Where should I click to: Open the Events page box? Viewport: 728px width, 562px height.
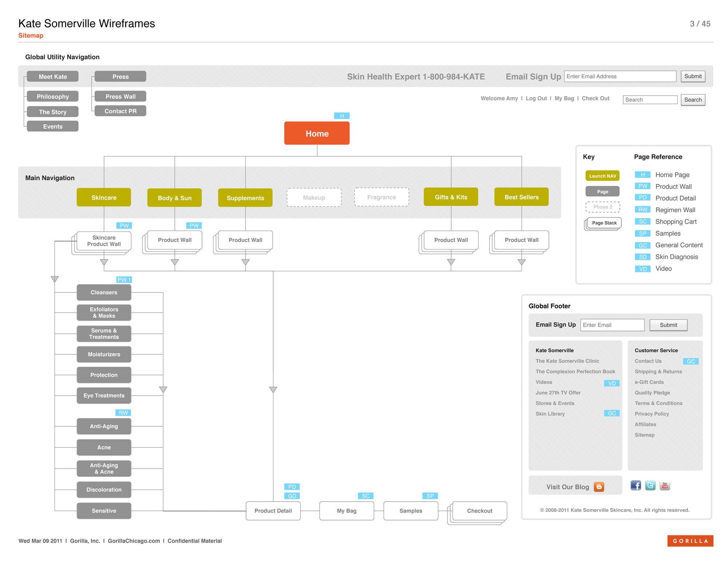click(53, 126)
